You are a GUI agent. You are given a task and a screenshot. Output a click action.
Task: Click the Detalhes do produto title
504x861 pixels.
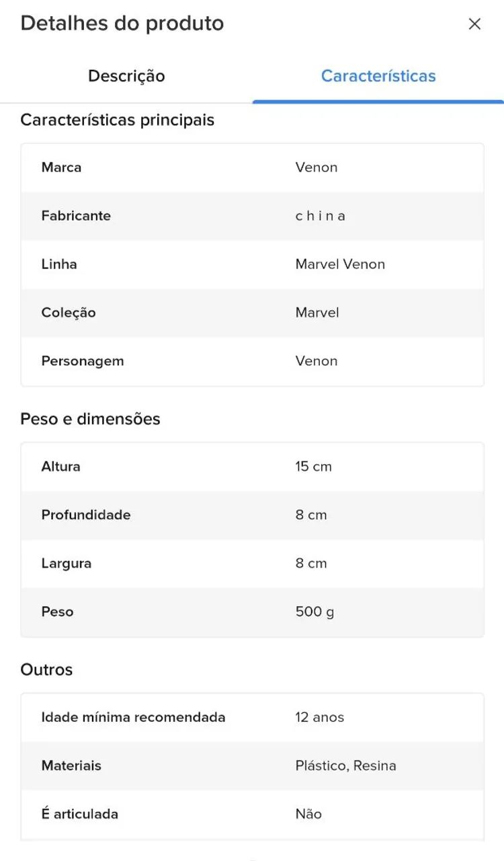[122, 24]
